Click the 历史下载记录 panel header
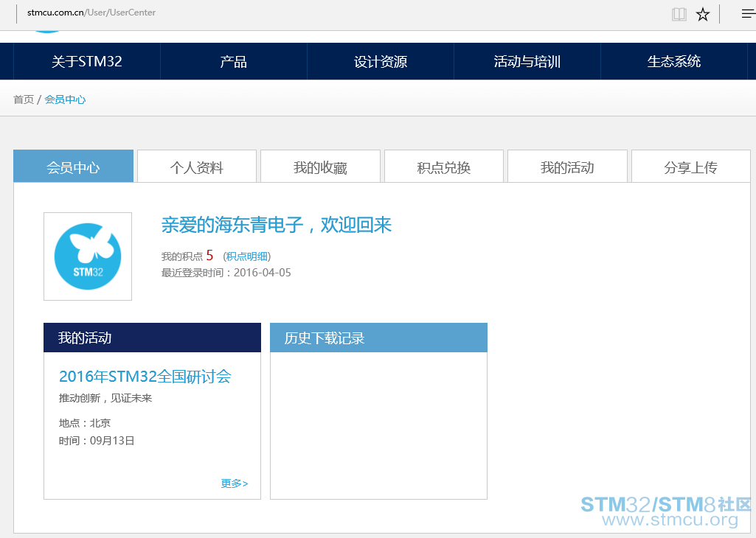 click(x=378, y=338)
